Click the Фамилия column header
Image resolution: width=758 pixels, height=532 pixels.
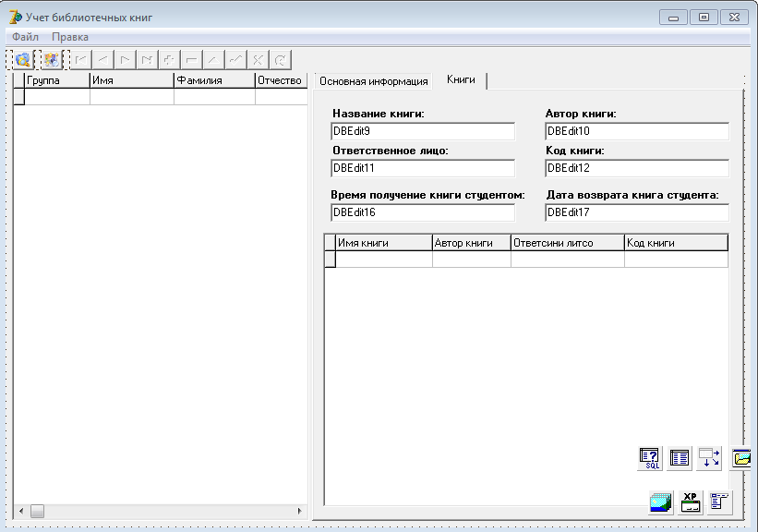214,80
